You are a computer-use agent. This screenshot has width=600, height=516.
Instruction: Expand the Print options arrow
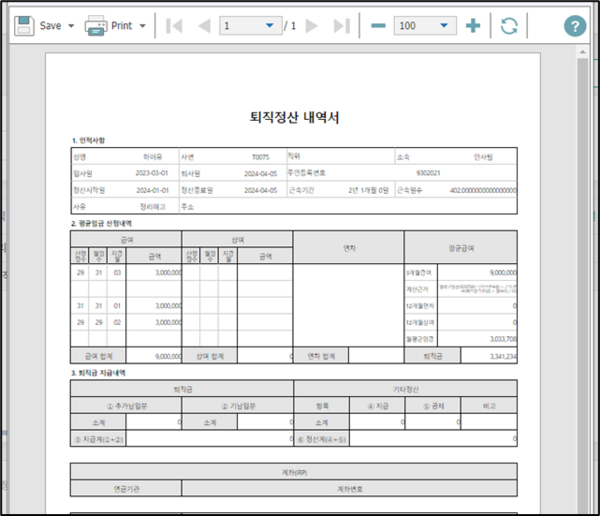coord(143,26)
